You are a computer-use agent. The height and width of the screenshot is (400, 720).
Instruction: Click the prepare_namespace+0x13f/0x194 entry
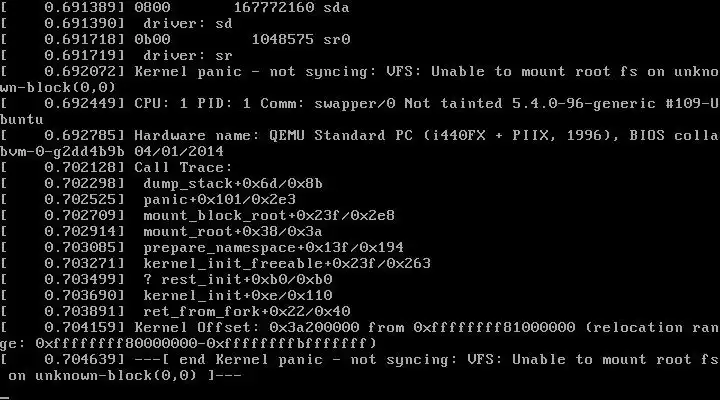[x=273, y=248]
